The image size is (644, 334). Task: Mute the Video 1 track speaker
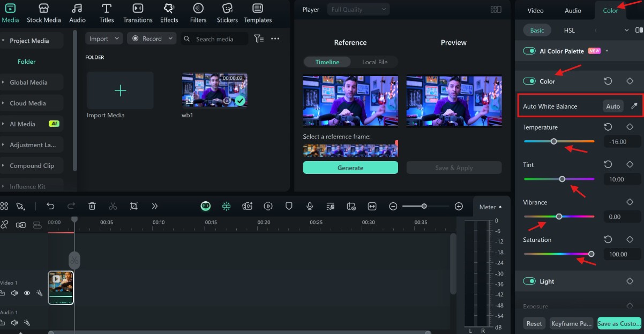click(14, 293)
